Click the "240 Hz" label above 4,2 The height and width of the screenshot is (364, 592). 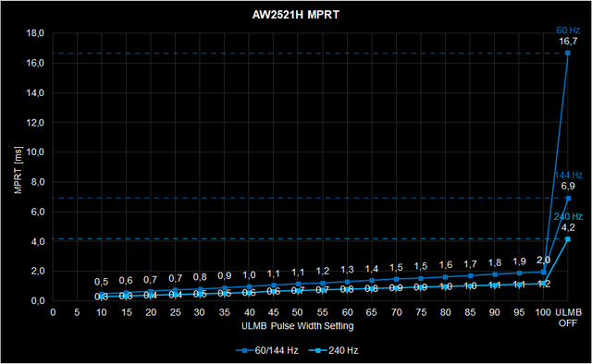click(x=568, y=216)
